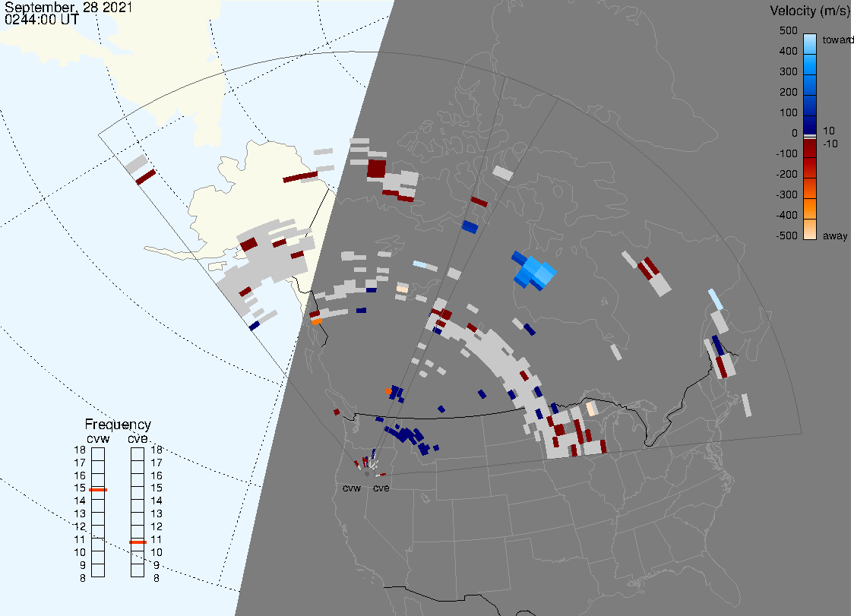Pick the lightest blue segment atop velocity color bar
Screen dimensions: 854x616
click(x=810, y=43)
